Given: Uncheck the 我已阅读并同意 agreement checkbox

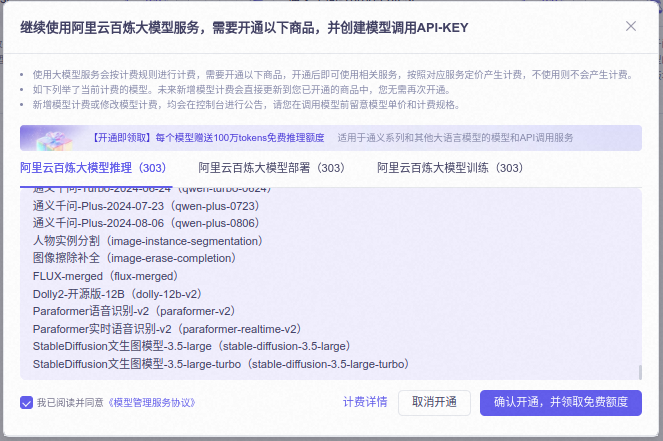Looking at the screenshot, I should coord(26,403).
